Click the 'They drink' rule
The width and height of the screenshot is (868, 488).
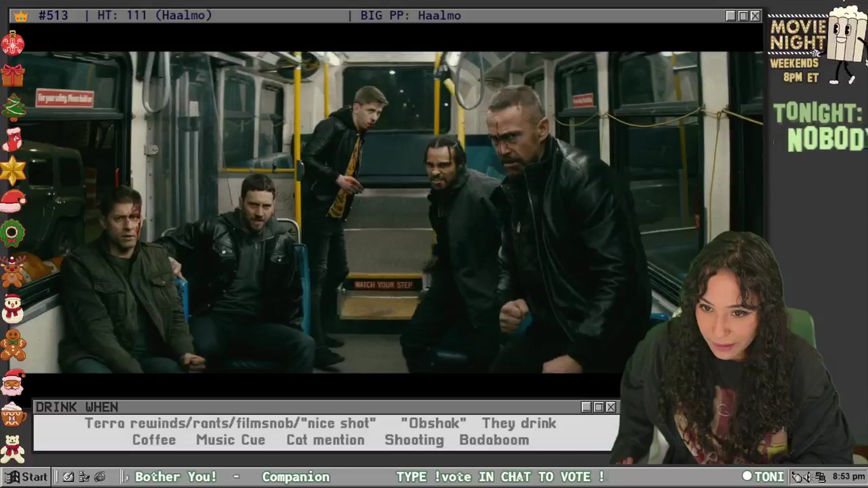pyautogui.click(x=519, y=423)
